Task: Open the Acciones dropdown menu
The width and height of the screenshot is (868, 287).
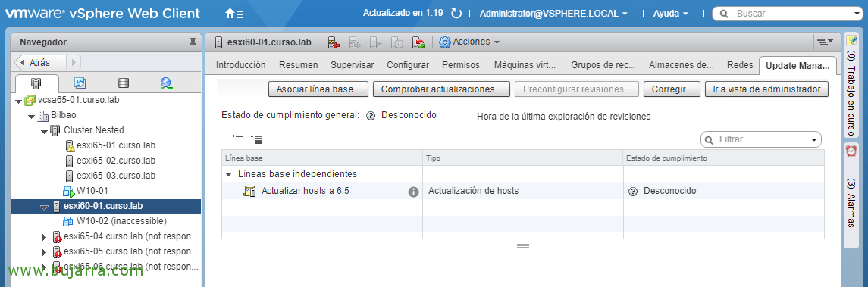Action: click(469, 42)
